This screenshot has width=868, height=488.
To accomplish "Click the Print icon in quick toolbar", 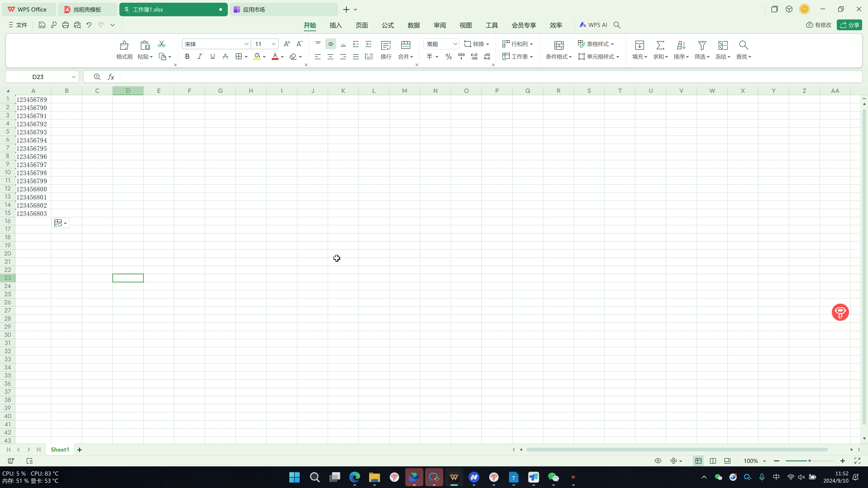I will point(65,25).
